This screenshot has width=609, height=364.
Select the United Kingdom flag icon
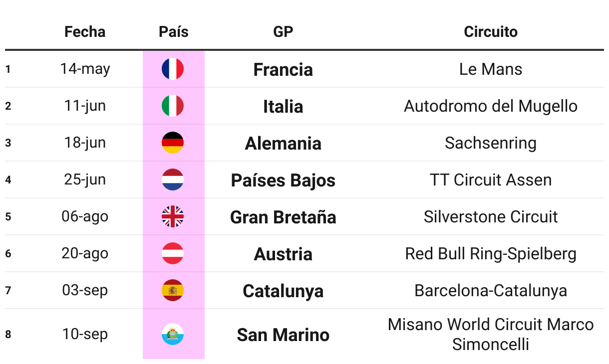coord(173,217)
